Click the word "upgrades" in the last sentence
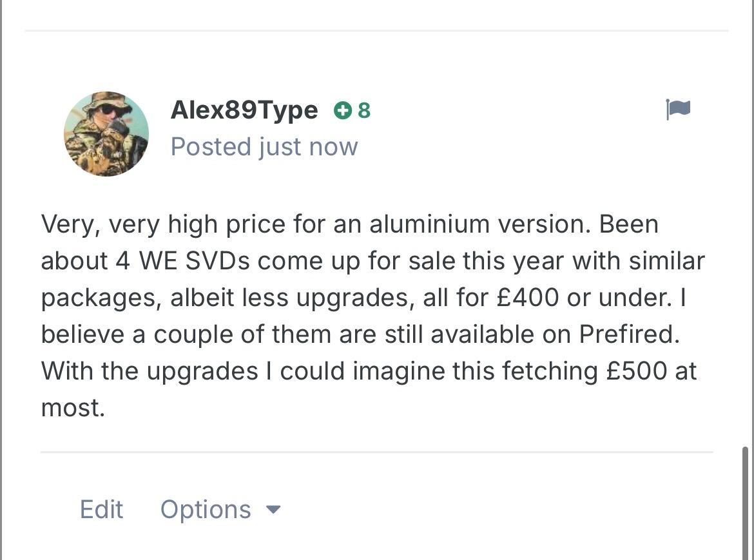 coord(202,371)
